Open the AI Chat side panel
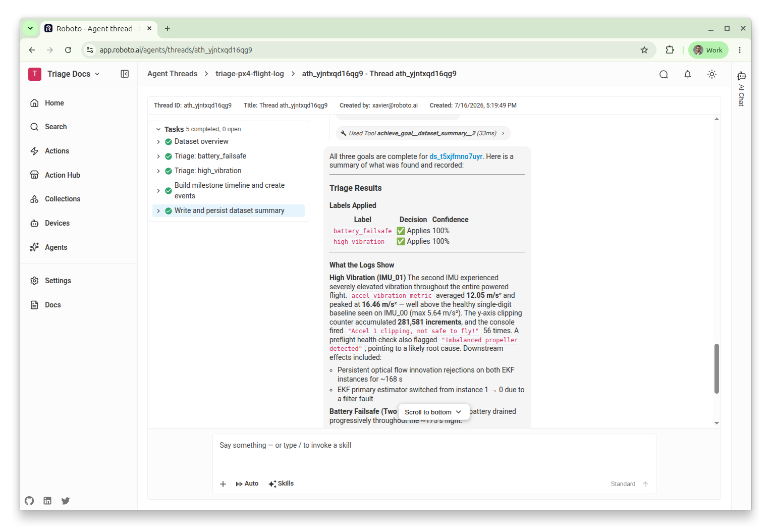 click(741, 88)
